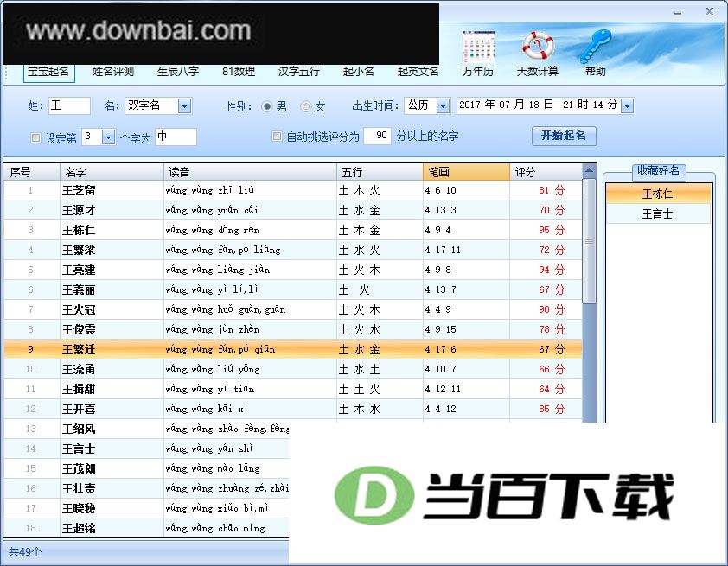Click the fixed character field containing 中
Screen dimensions: 728x566
click(176, 137)
